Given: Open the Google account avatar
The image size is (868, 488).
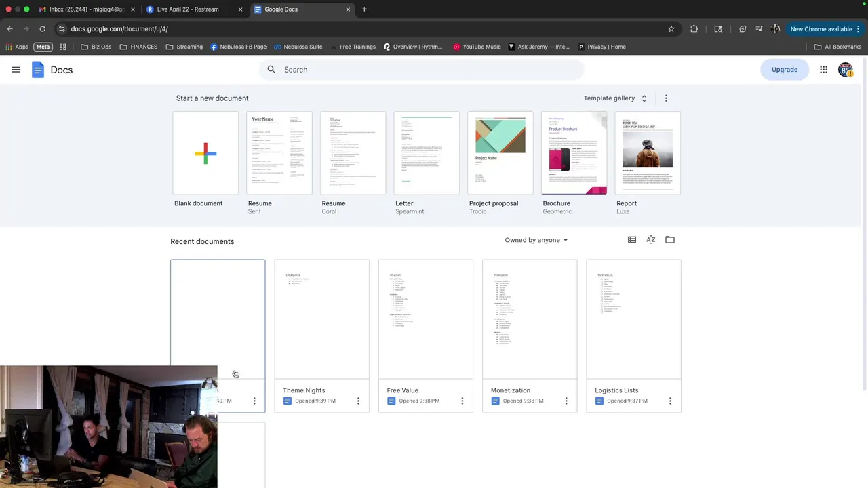Looking at the screenshot, I should 845,70.
